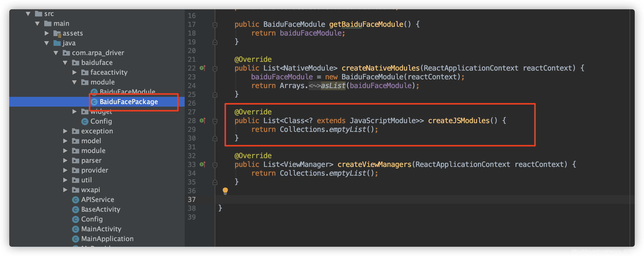Select the java source folder icon
This screenshot has height=256, width=644.
(x=57, y=43)
